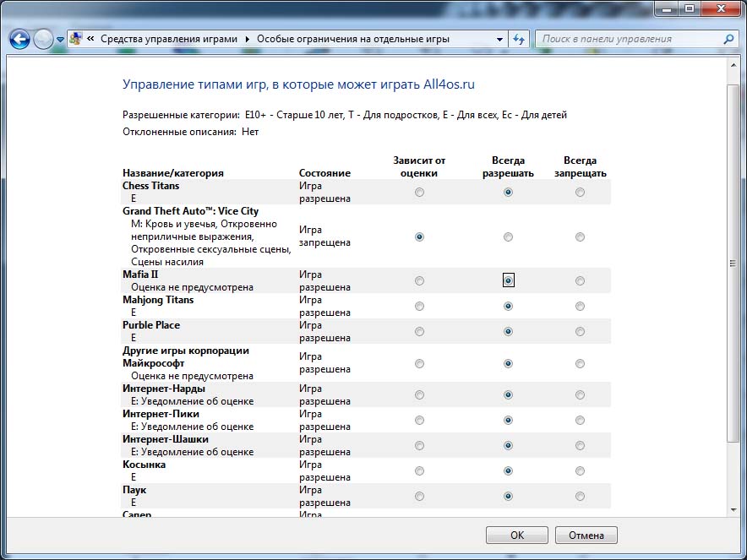The image size is (747, 560).
Task: Click the "Grand Theft Auto™: Vice City" title
Action: pyautogui.click(x=191, y=211)
